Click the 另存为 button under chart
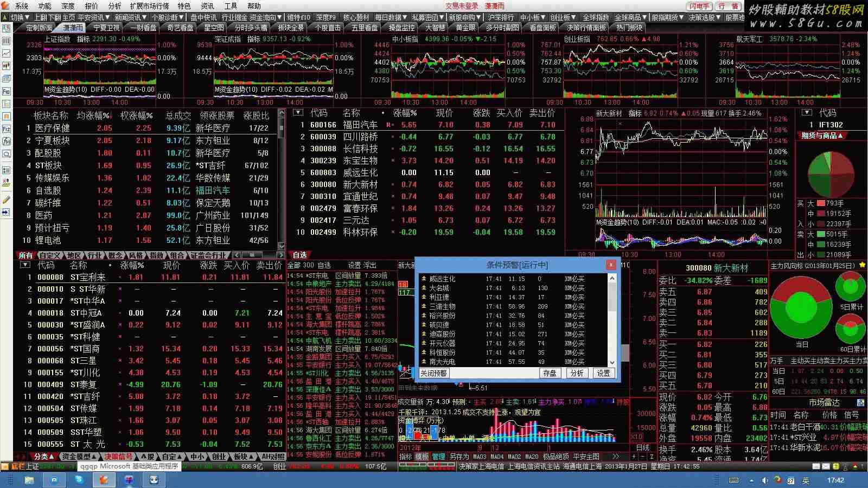The height and width of the screenshot is (488, 868). point(459,457)
